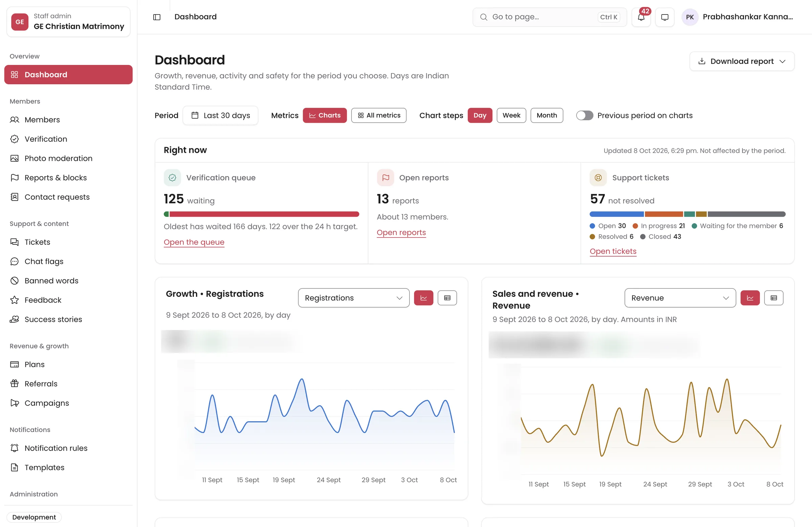The height and width of the screenshot is (527, 812).
Task: Open Tickets under Support & content
Action: pos(68,242)
